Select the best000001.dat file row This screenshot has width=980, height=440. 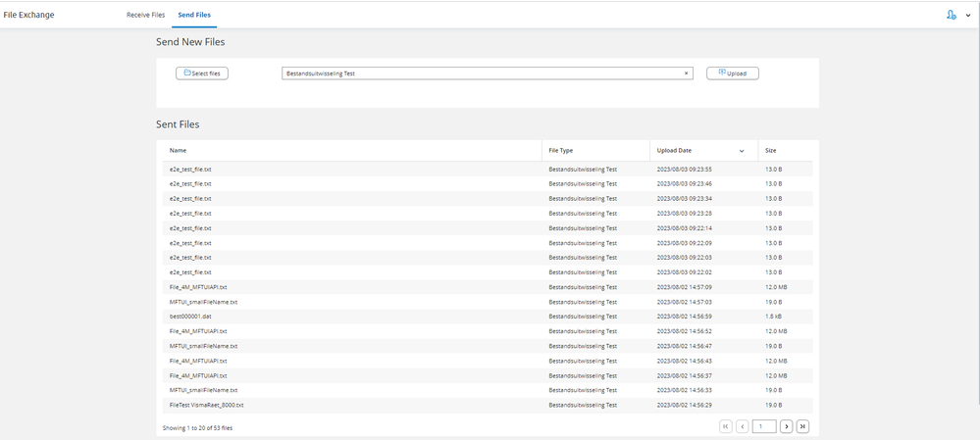[190, 317]
